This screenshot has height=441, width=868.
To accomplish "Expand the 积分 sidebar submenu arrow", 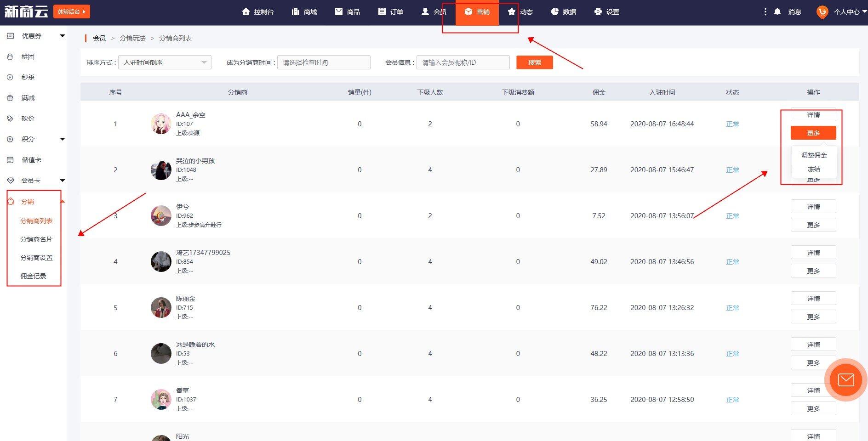I will tap(63, 139).
